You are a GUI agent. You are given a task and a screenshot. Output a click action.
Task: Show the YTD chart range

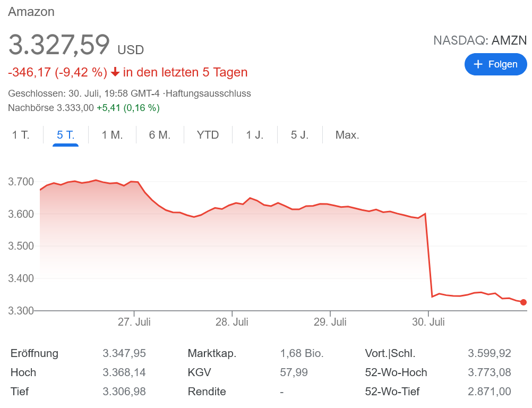(208, 135)
